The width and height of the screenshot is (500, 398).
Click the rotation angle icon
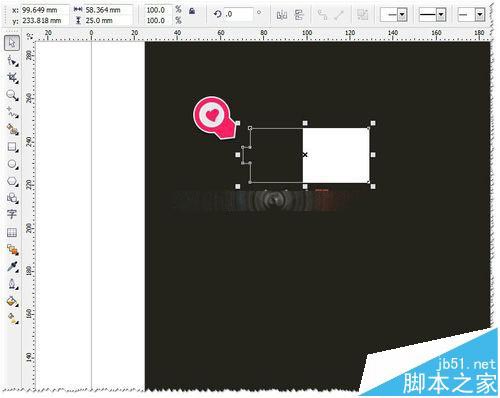(x=218, y=14)
